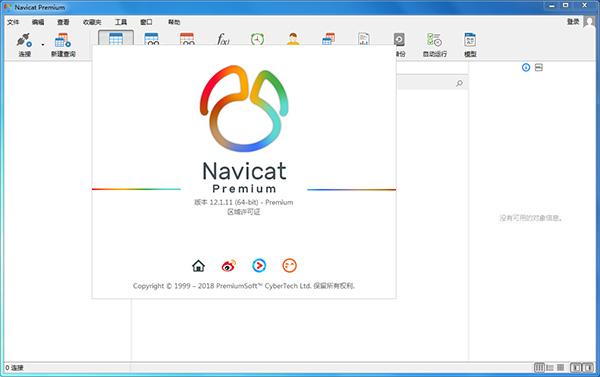
Task: Expand the Connection dropdown arrow
Action: coord(42,45)
